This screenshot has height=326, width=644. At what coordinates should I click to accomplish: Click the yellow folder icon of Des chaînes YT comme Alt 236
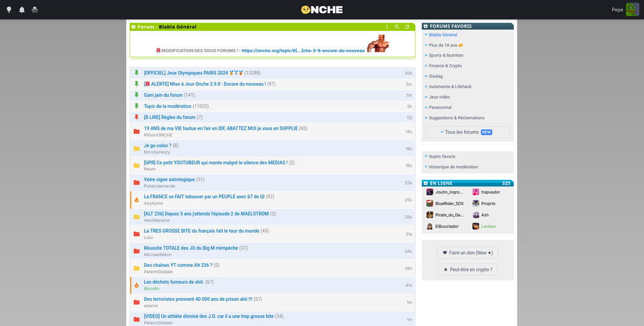pos(136,269)
